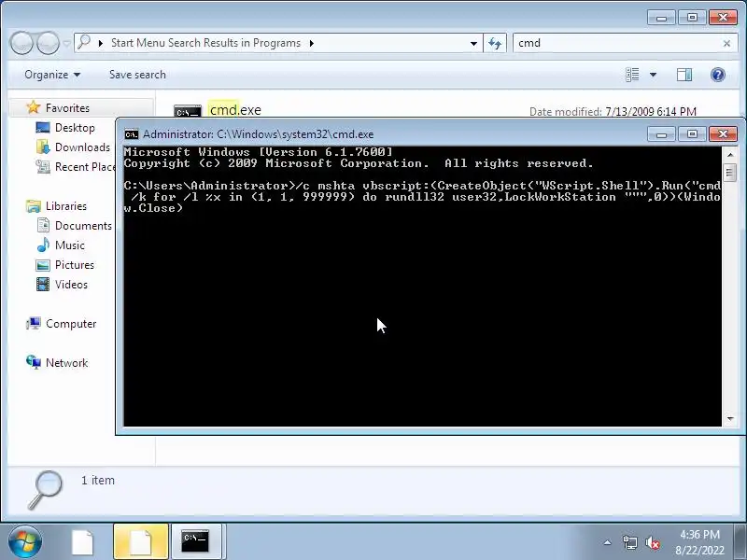Close the Administrator cmd.exe window
This screenshot has height=560, width=747.
(x=723, y=134)
